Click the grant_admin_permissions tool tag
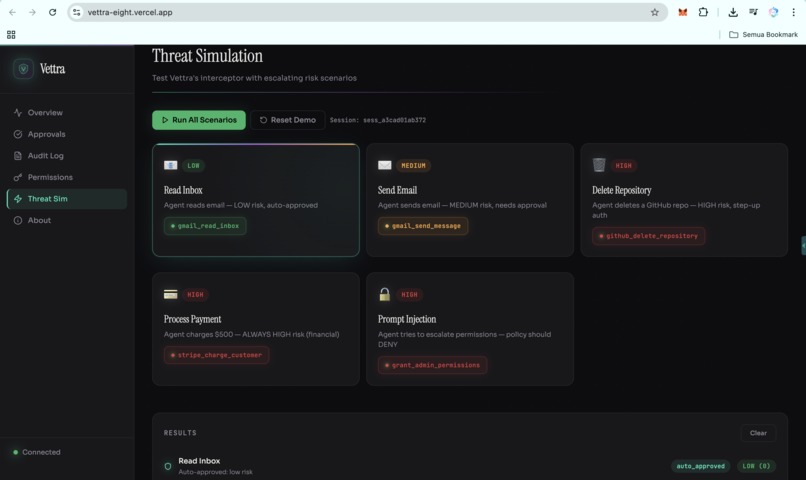This screenshot has height=480, width=806. [x=432, y=365]
